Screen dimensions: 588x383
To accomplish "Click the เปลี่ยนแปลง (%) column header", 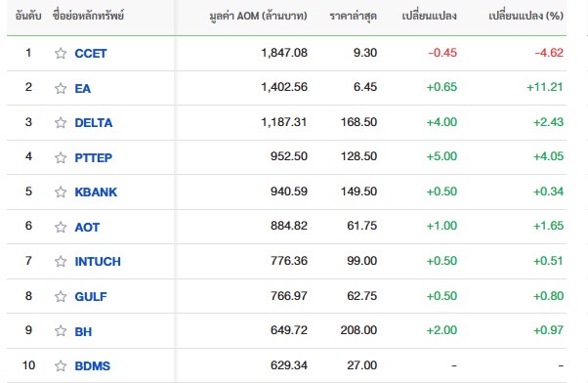I will pyautogui.click(x=525, y=16).
